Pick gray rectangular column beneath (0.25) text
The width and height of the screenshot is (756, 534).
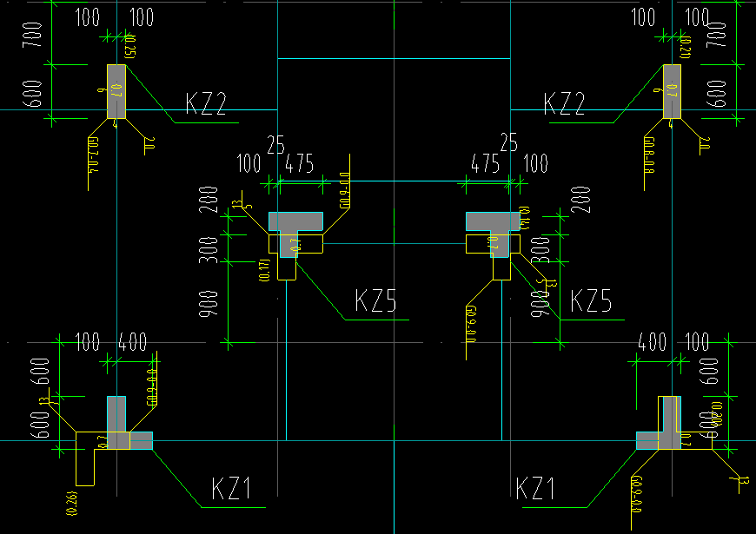(x=116, y=91)
